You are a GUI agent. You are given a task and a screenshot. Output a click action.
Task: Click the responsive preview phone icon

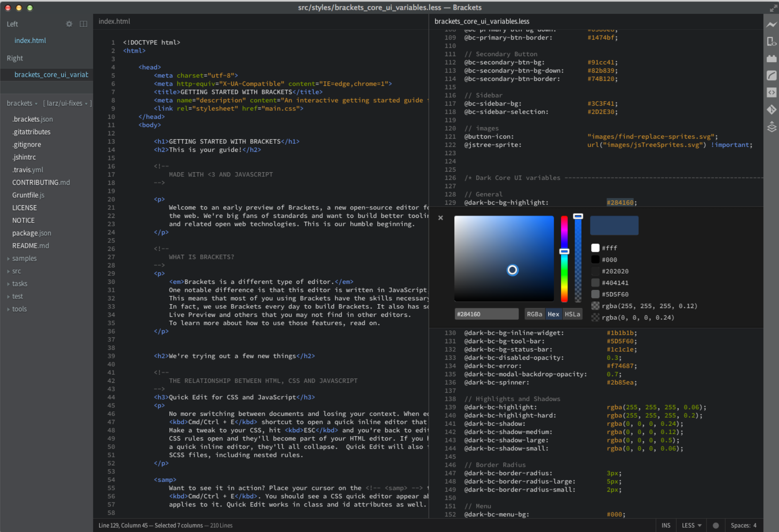(772, 41)
